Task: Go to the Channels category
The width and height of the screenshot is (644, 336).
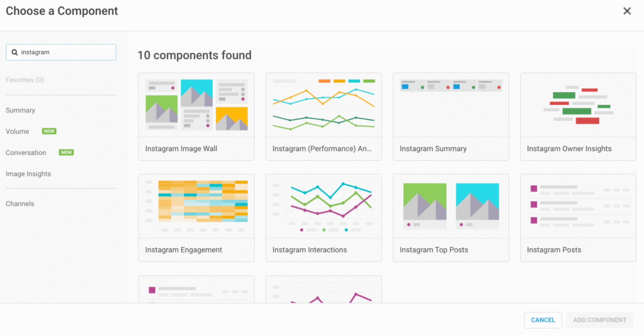Action: (20, 204)
